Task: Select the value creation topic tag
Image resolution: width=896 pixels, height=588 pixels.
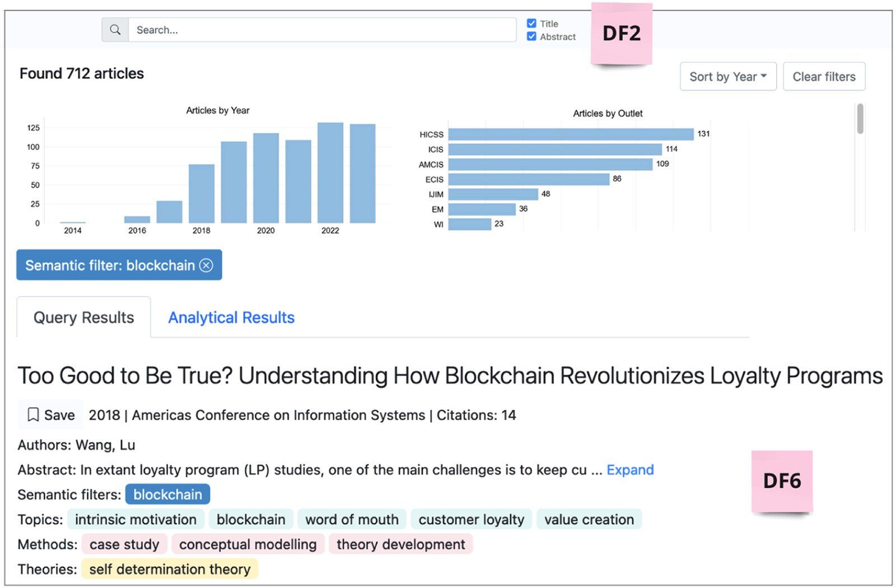Action: tap(589, 520)
